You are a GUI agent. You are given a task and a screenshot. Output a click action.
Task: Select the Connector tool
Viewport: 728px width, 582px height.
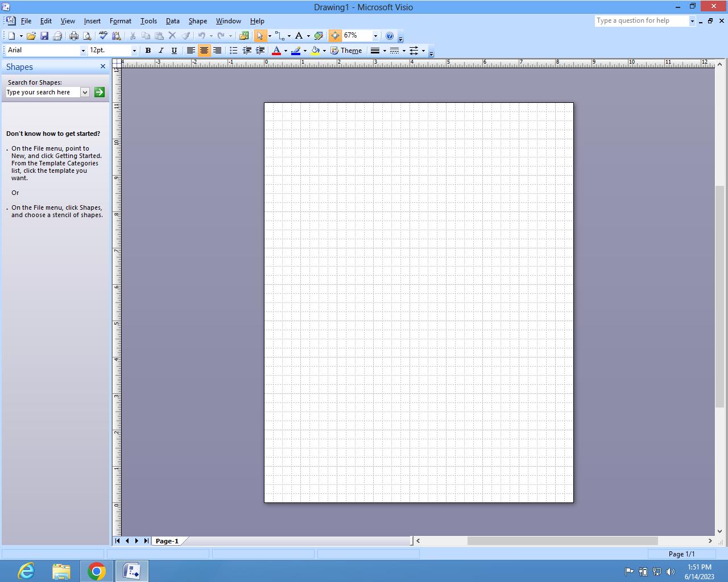[279, 36]
